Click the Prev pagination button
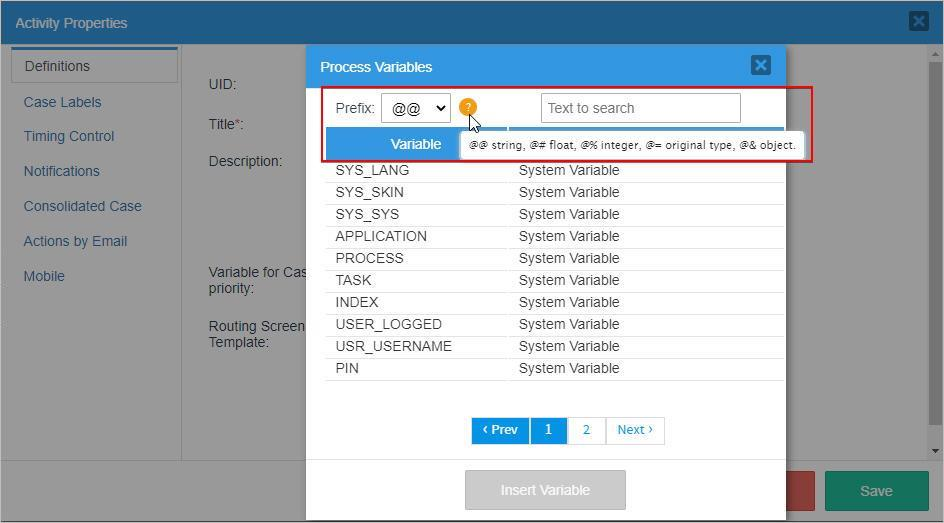The height and width of the screenshot is (523, 944). [500, 430]
